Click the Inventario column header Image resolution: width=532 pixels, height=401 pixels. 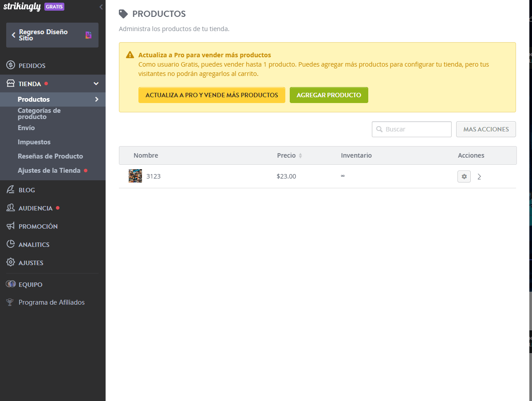pyautogui.click(x=356, y=155)
